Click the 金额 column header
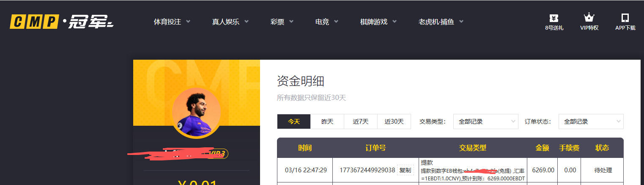 (x=542, y=148)
